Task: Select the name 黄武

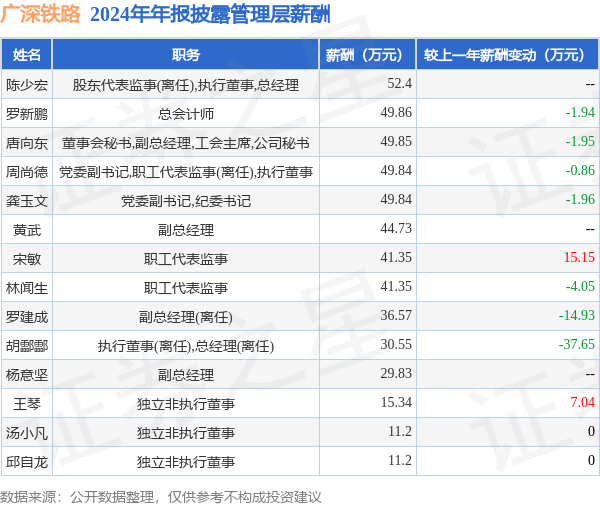Action: tap(27, 230)
